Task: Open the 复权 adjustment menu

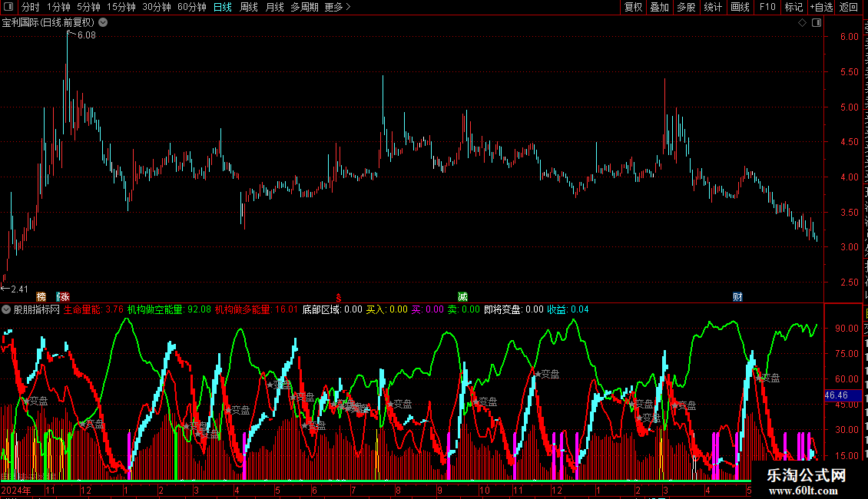Action: 633,7
